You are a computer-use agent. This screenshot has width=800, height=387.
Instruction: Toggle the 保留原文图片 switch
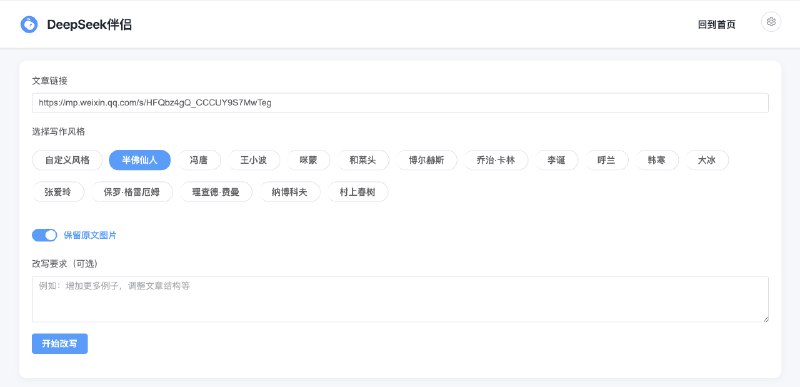pyautogui.click(x=44, y=235)
